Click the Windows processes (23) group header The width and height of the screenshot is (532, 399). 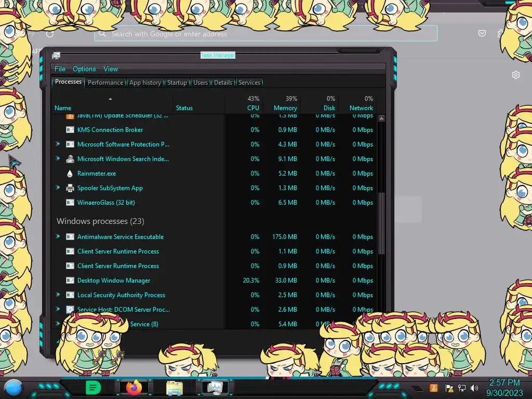point(100,221)
